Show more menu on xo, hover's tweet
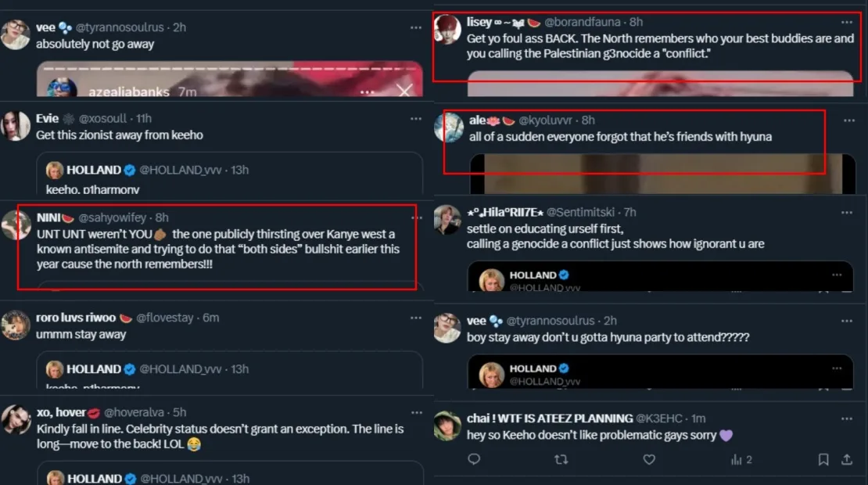This screenshot has width=868, height=485. [x=416, y=412]
